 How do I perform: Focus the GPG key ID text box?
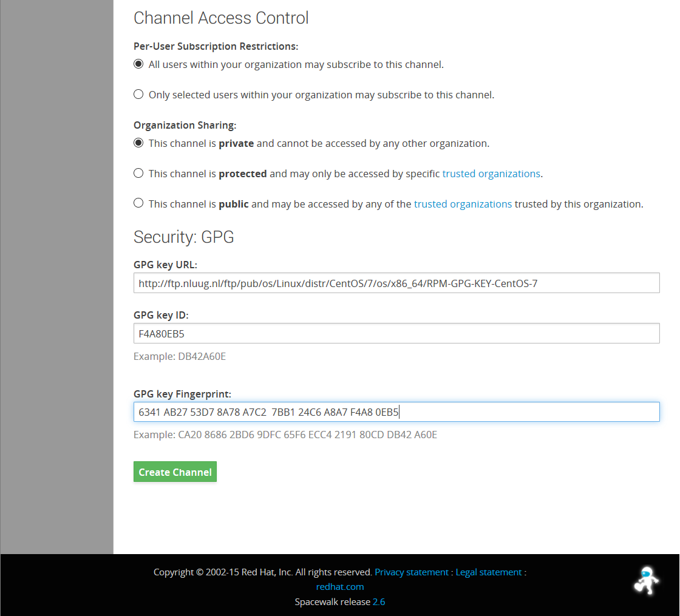[x=396, y=333]
